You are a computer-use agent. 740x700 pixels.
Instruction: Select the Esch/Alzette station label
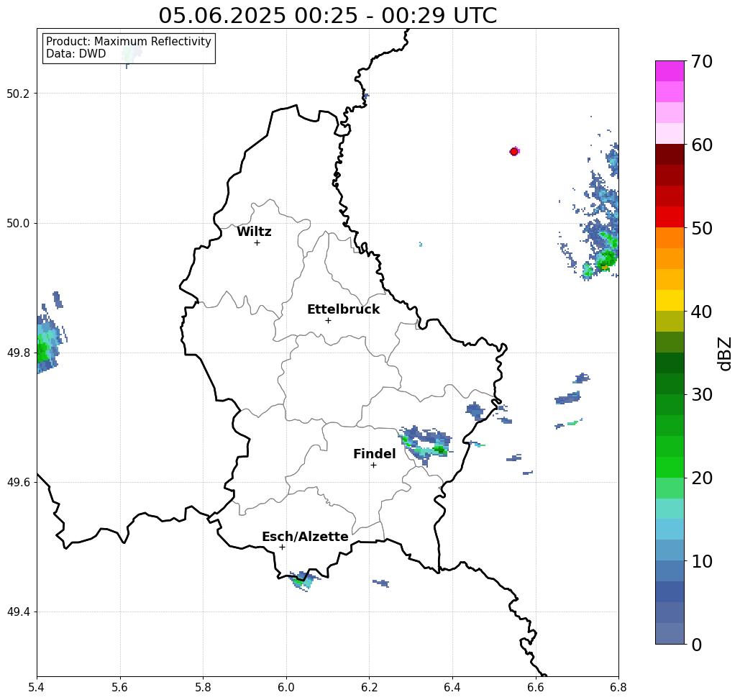(305, 536)
